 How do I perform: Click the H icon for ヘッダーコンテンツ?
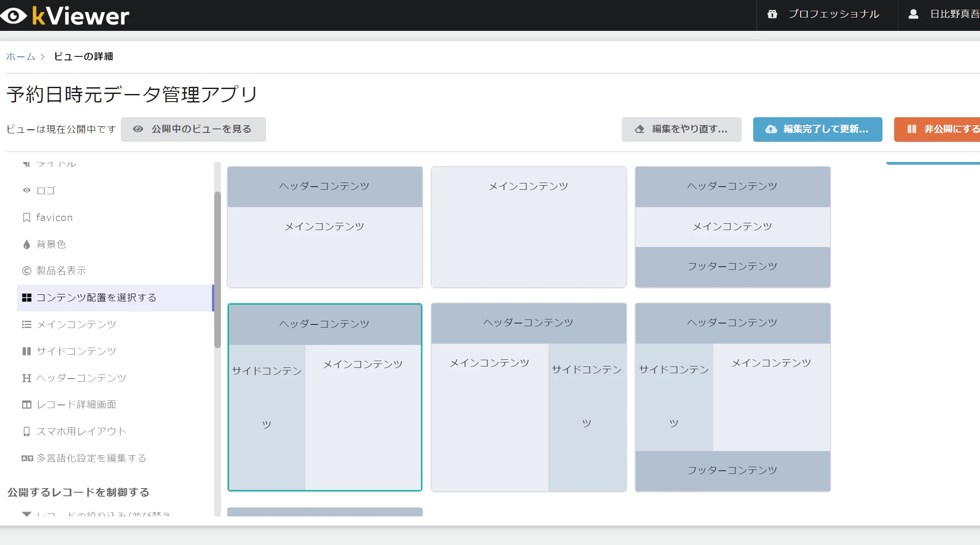[27, 378]
